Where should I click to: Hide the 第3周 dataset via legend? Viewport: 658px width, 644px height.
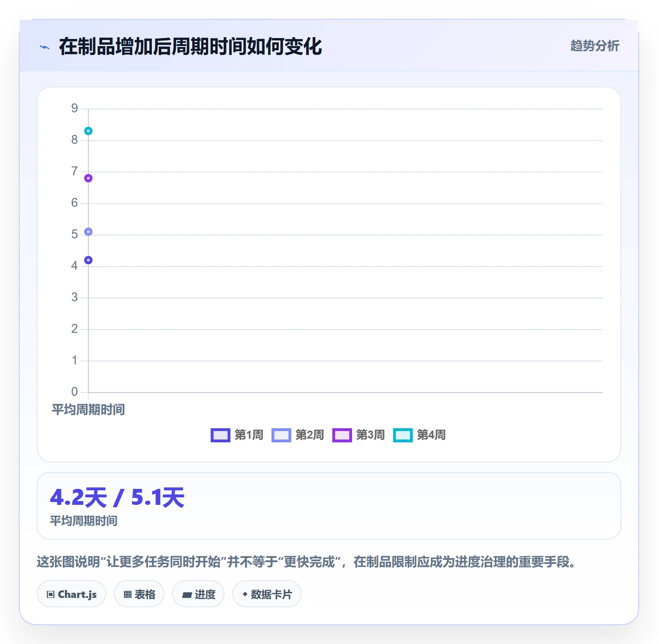359,435
